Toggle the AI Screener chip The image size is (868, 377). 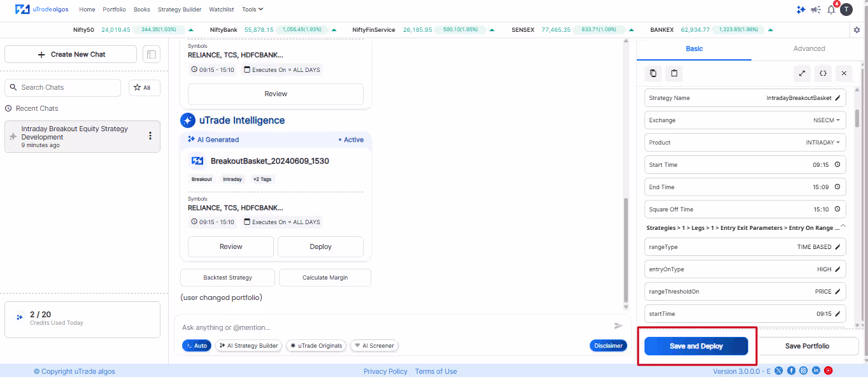(374, 346)
